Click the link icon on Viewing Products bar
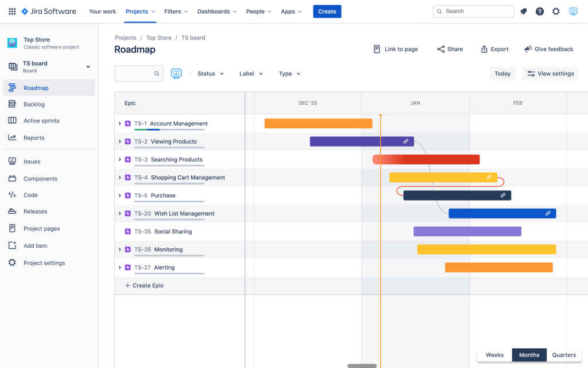588x368 pixels. pos(406,141)
